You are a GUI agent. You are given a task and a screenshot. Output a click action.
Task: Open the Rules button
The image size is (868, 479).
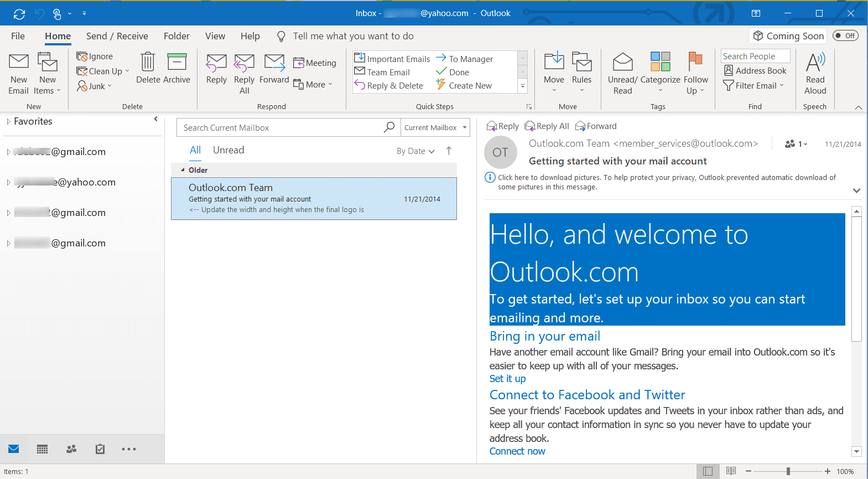click(x=581, y=73)
